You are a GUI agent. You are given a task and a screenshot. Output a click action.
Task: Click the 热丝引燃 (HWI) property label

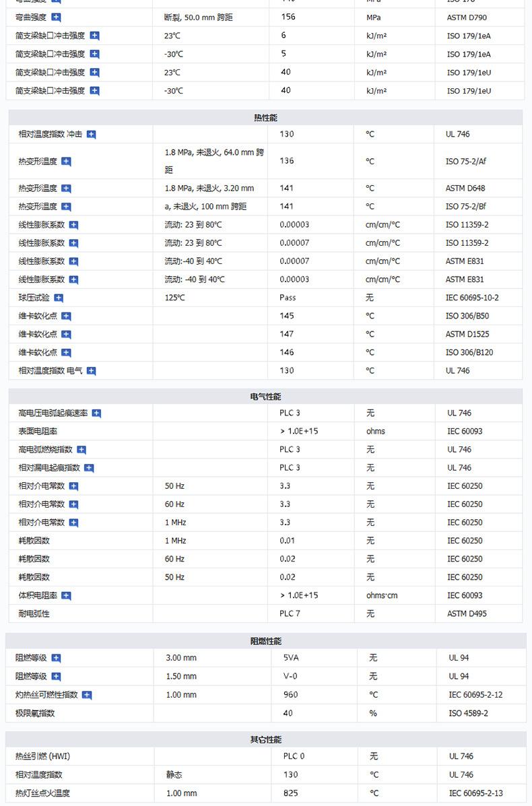pos(42,756)
